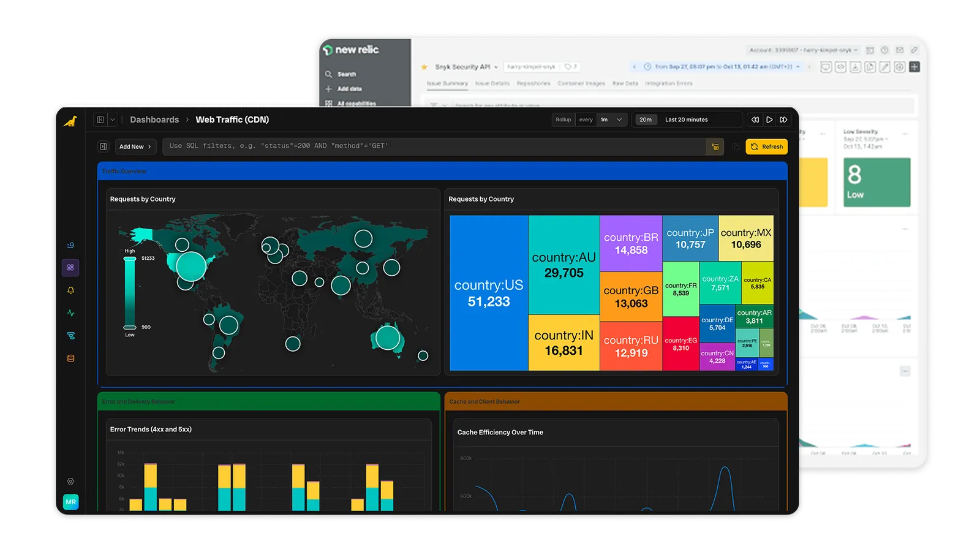This screenshot has height=549, width=980.
Task: Select the country:US treemap tile
Action: click(x=489, y=293)
